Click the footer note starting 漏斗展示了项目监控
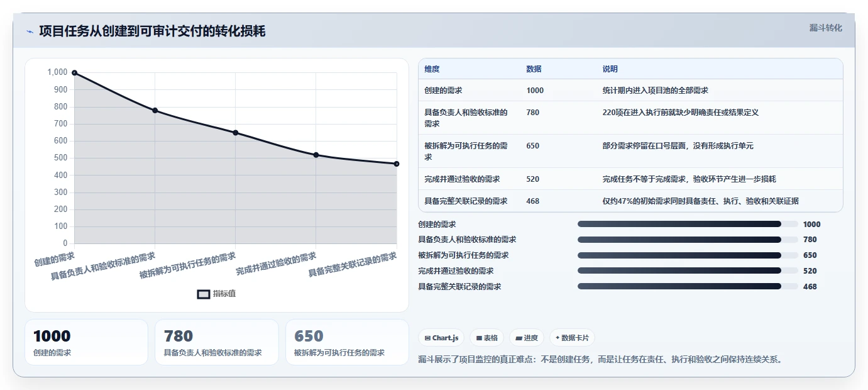This screenshot has height=390, width=868. click(x=600, y=360)
